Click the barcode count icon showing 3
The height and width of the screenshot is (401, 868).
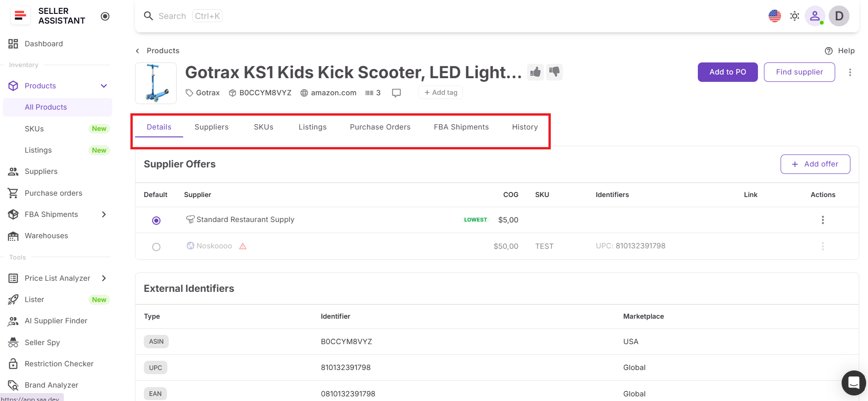pos(373,93)
